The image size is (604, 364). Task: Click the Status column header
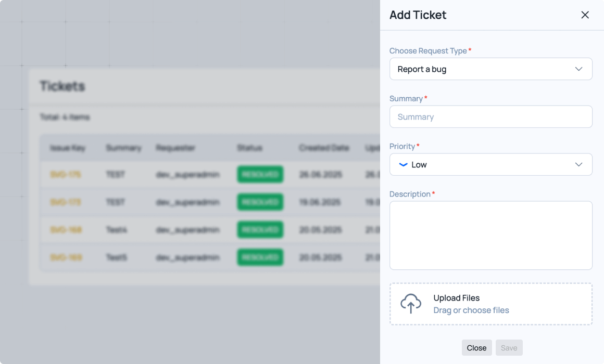[x=249, y=148]
